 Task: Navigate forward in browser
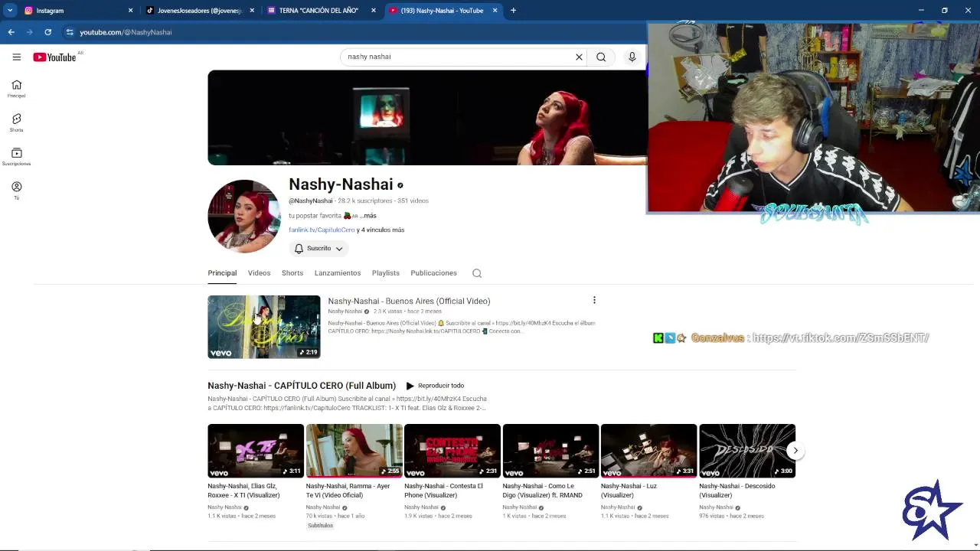click(x=29, y=32)
